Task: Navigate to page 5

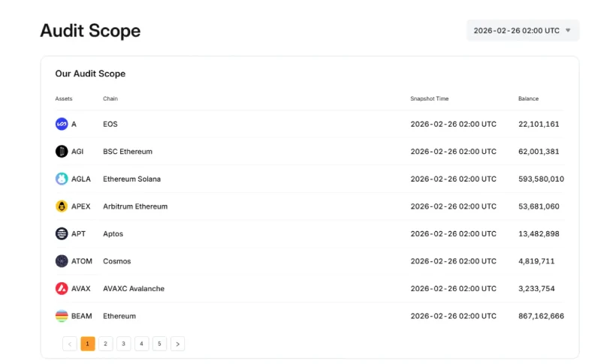Action: pyautogui.click(x=159, y=344)
